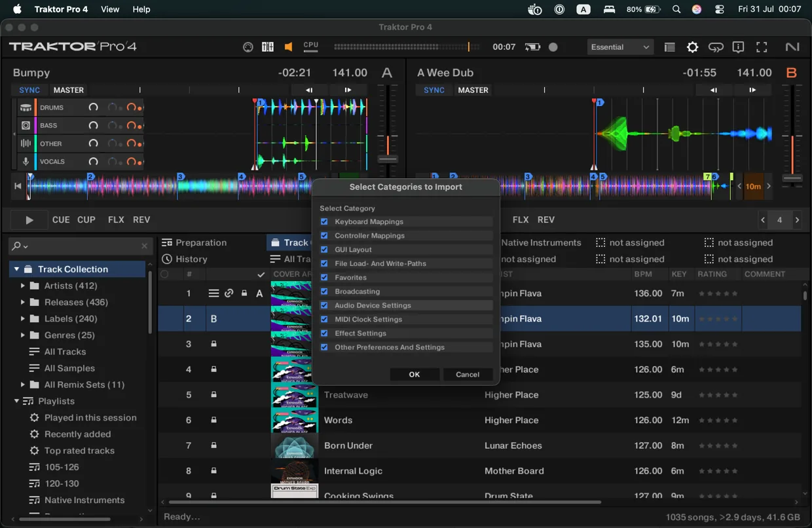Click the CUE button on Deck A

pos(61,219)
